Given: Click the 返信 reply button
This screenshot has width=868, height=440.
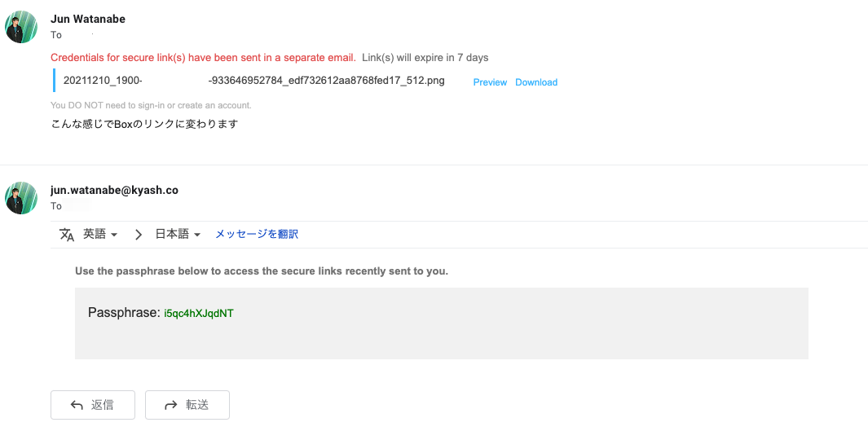Looking at the screenshot, I should click(x=92, y=405).
